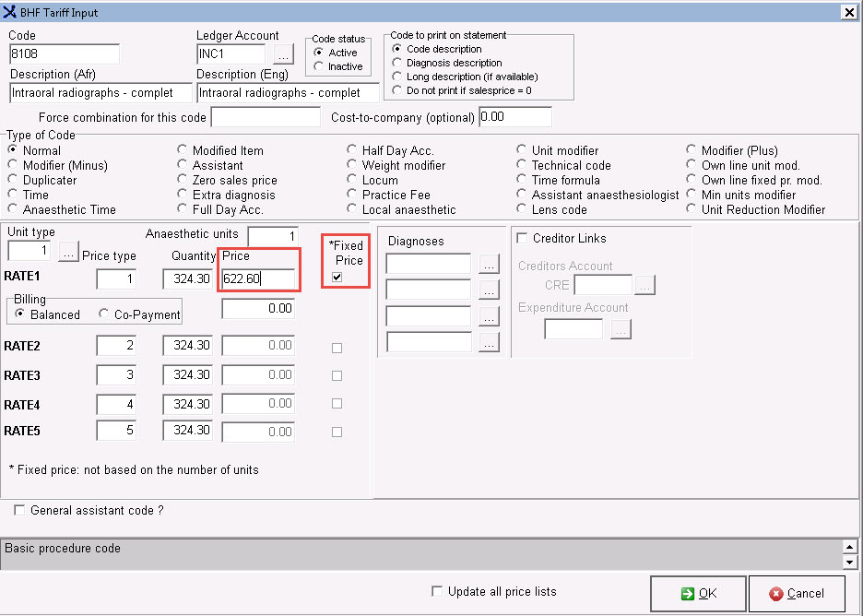Image resolution: width=863 pixels, height=616 pixels.
Task: Click the Cancel button
Action: point(797,593)
